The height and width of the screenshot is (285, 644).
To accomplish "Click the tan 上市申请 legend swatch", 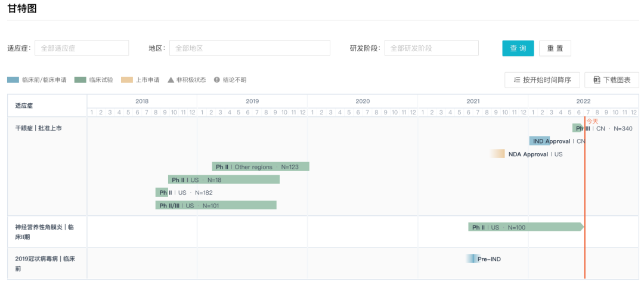I will [x=126, y=80].
